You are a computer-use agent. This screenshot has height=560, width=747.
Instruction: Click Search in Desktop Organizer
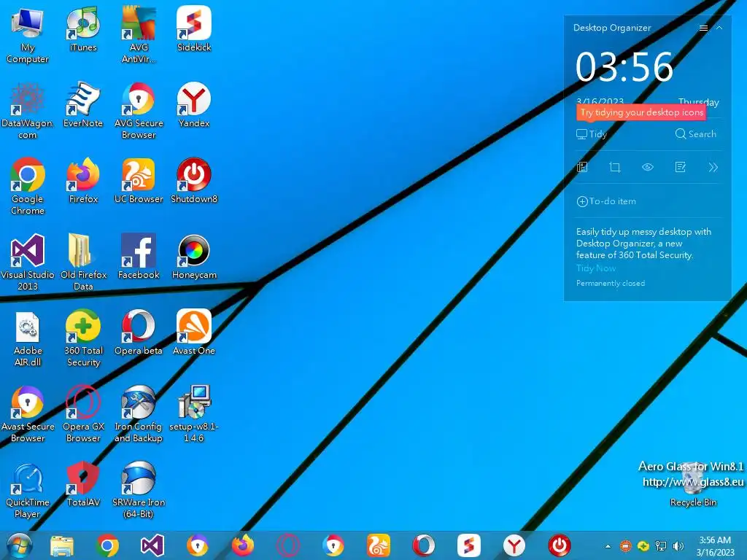coord(695,134)
